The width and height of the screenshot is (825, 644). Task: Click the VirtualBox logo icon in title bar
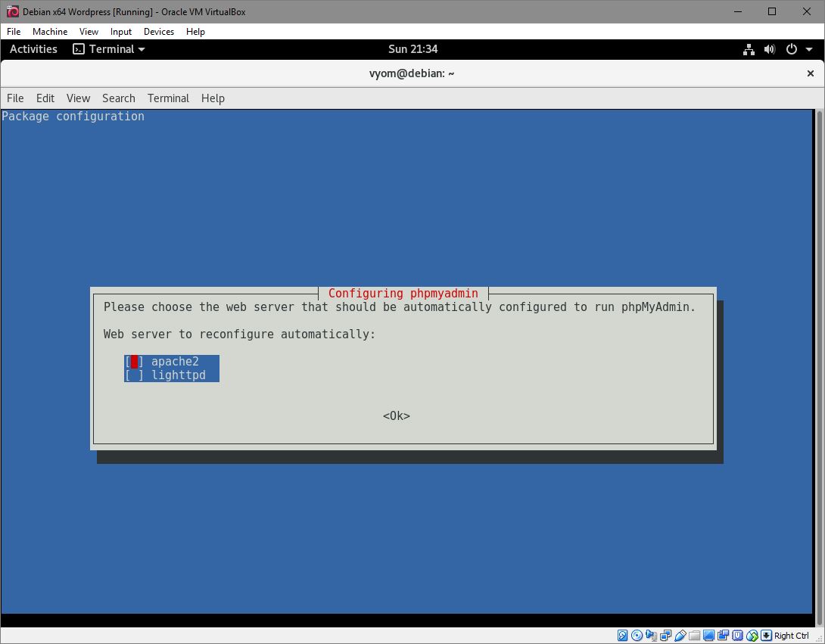click(x=13, y=11)
